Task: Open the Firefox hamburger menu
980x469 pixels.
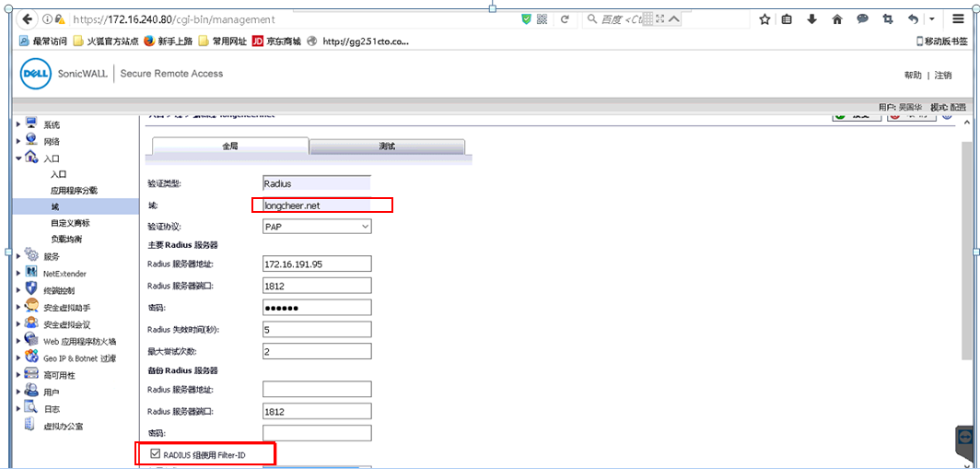Action: [959, 18]
